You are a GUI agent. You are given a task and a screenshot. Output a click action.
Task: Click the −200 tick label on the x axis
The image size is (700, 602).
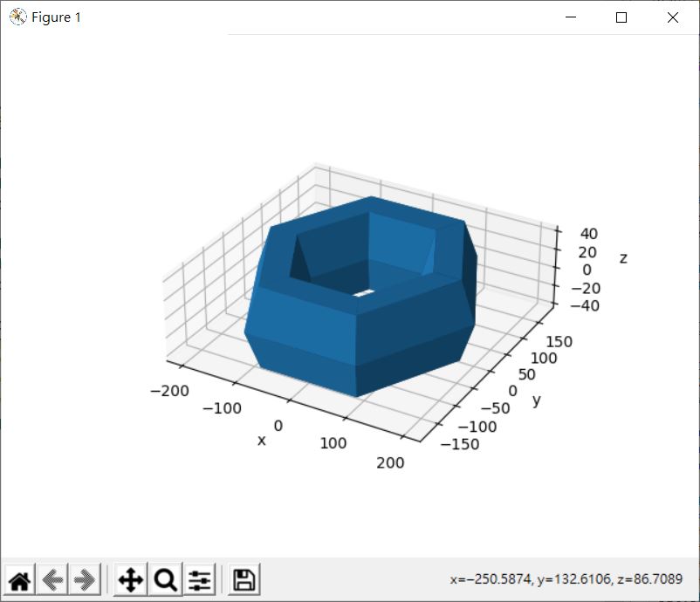tap(170, 391)
